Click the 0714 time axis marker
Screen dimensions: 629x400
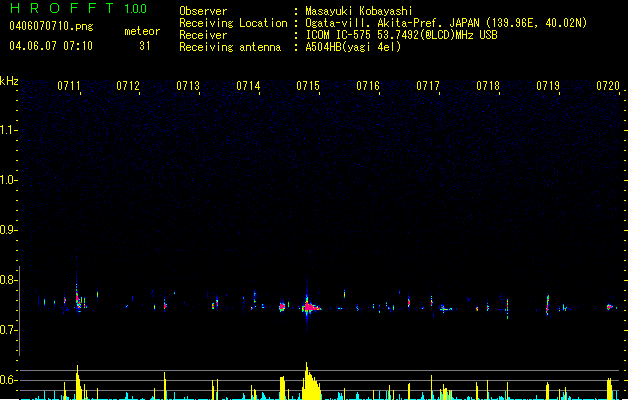click(x=248, y=86)
